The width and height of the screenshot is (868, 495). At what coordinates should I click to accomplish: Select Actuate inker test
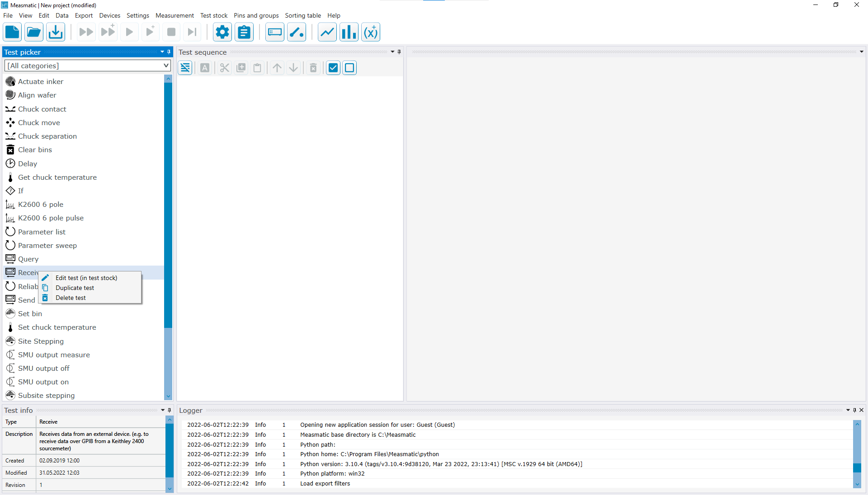(x=84, y=81)
